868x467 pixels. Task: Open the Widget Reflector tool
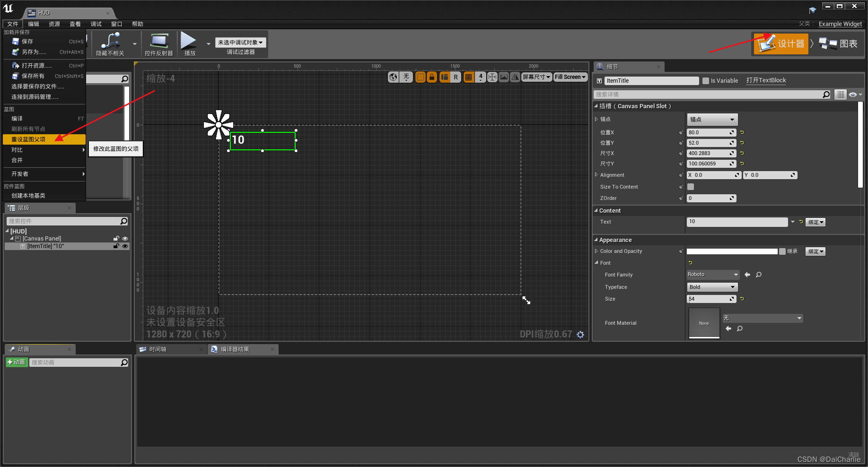(159, 44)
